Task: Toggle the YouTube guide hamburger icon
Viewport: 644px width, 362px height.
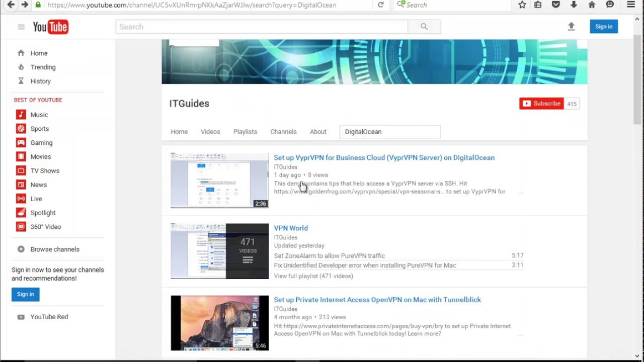Action: [21, 27]
